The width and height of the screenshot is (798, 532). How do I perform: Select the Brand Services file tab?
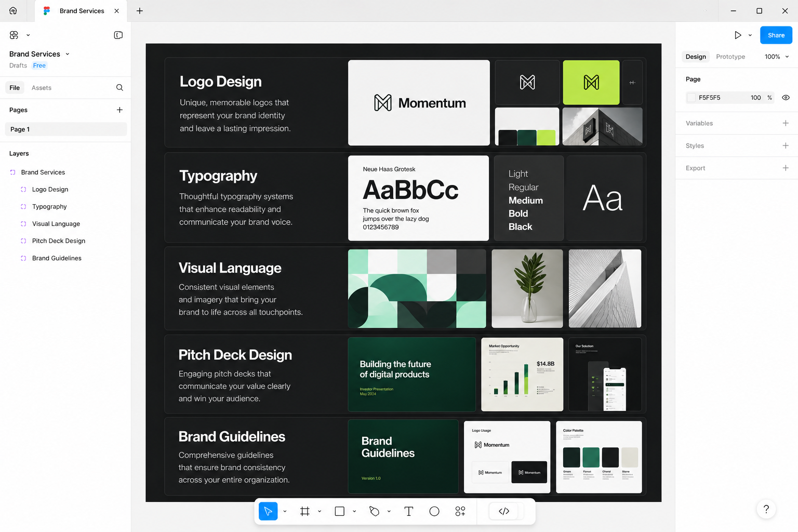(x=81, y=10)
